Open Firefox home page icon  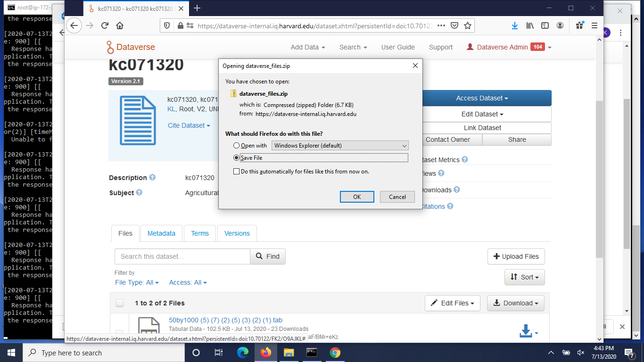point(120,26)
